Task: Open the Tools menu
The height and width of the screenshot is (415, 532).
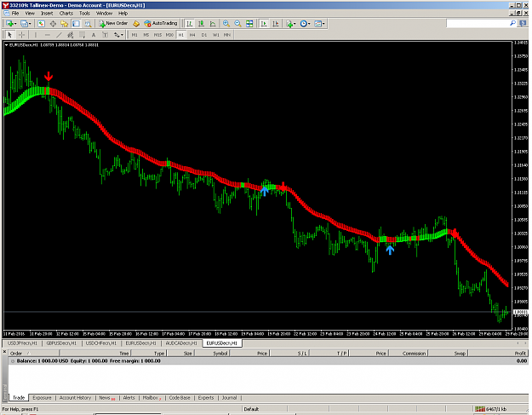Action: click(x=84, y=14)
